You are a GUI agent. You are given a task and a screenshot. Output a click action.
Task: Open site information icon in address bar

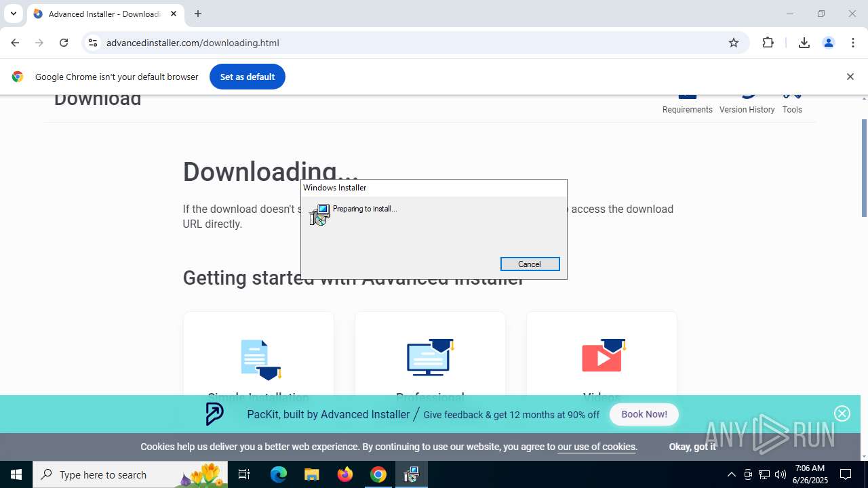[93, 43]
